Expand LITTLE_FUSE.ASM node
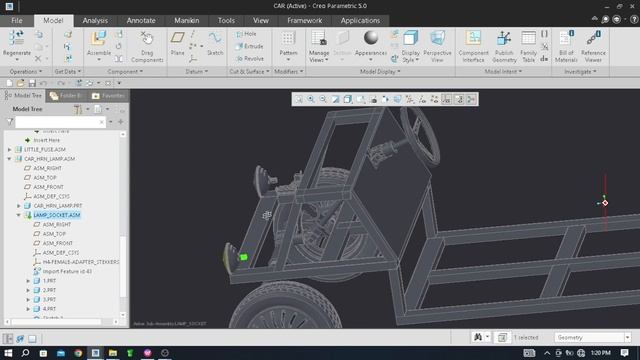 [9, 149]
